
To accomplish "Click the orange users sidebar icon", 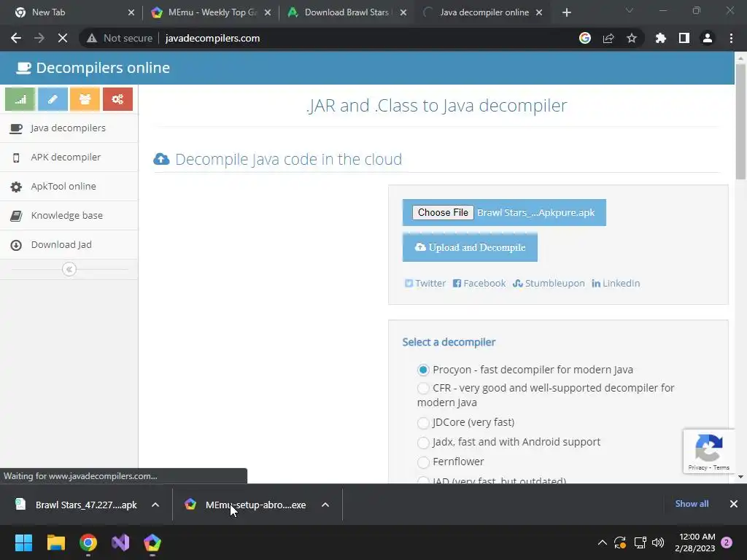I will pyautogui.click(x=85, y=99).
